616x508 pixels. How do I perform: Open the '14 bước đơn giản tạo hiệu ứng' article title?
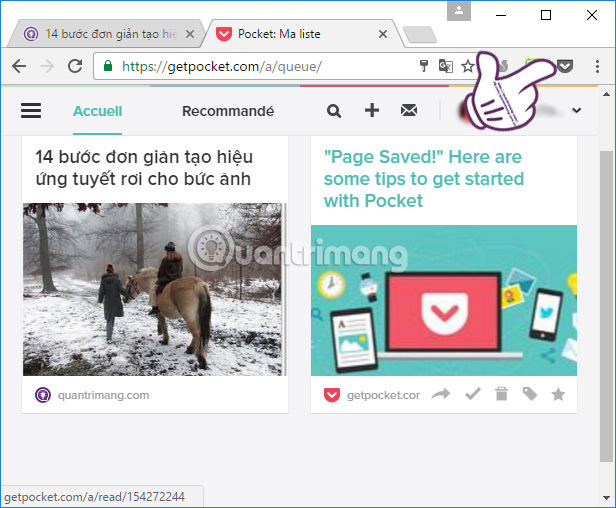tap(144, 168)
